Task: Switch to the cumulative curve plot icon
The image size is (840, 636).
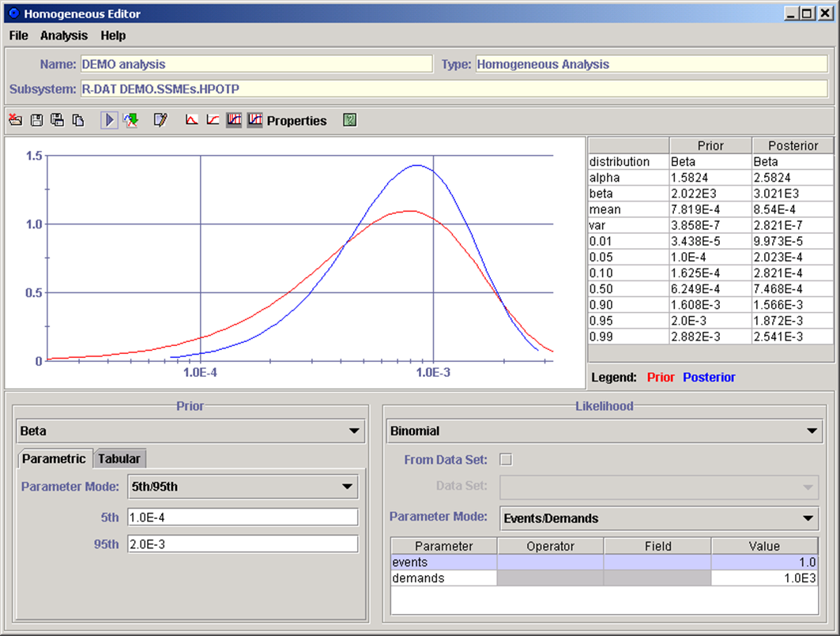Action: point(212,120)
